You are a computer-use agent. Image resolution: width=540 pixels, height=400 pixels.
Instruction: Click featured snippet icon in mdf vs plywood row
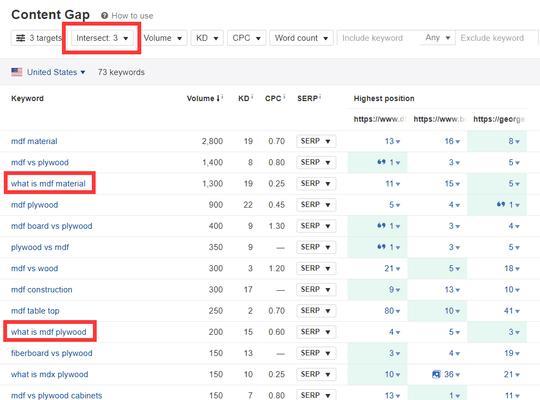pyautogui.click(x=381, y=162)
